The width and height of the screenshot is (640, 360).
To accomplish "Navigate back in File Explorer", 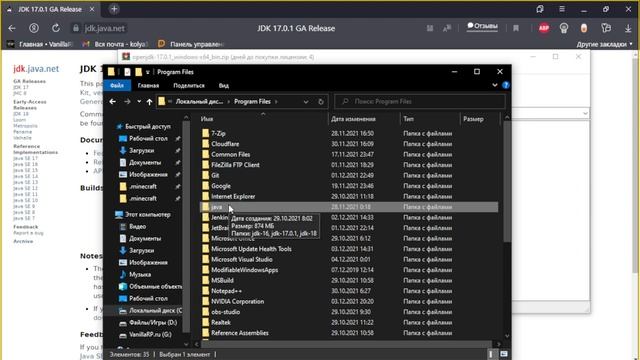I will point(113,102).
